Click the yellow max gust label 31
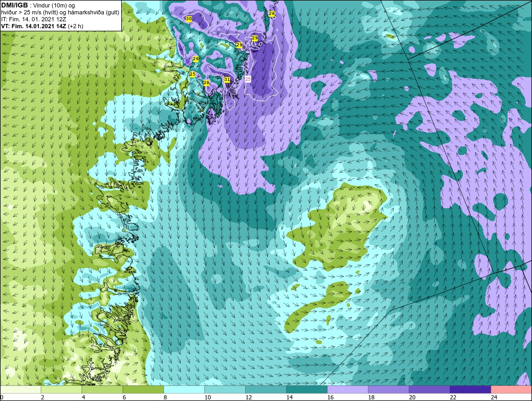This screenshot has height=401, width=532. pyautogui.click(x=227, y=79)
